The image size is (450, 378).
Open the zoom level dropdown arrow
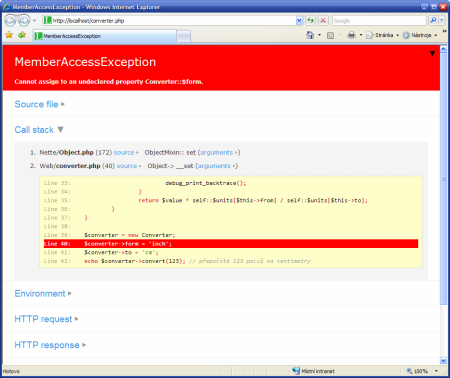pos(436,371)
